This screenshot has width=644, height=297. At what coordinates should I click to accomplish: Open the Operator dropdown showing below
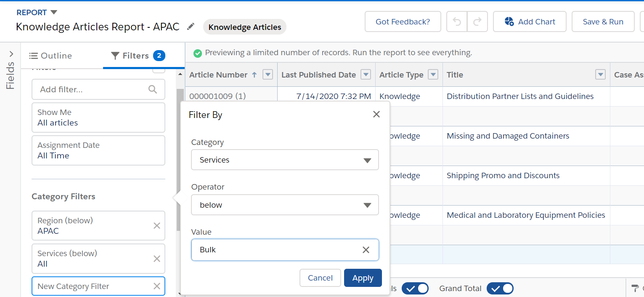[285, 205]
